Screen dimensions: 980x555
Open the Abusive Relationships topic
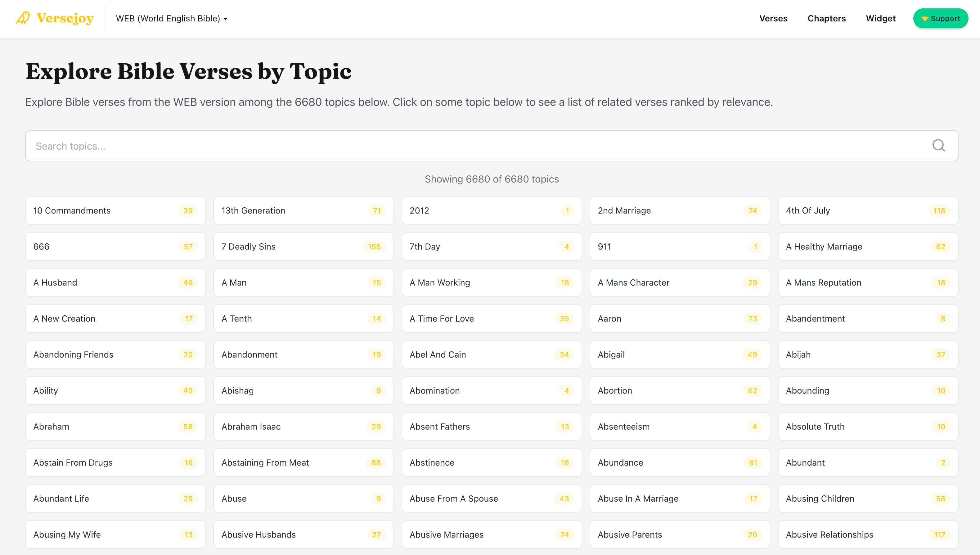tap(868, 535)
